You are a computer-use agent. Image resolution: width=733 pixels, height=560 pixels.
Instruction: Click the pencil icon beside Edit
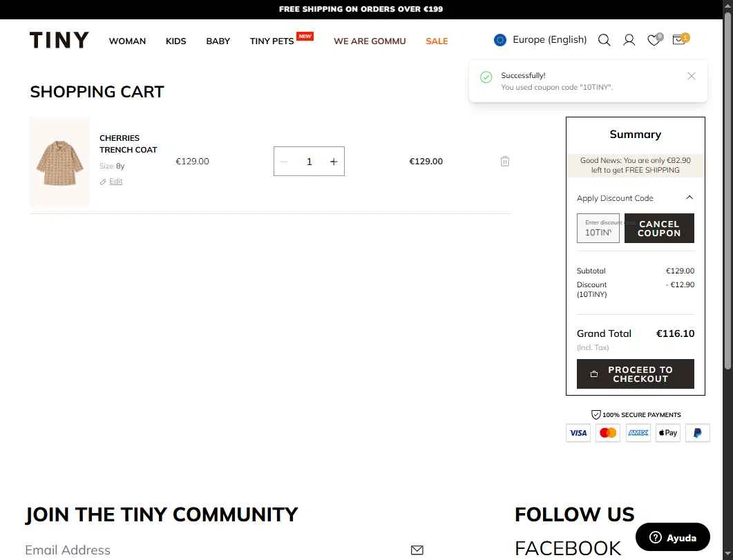(103, 182)
